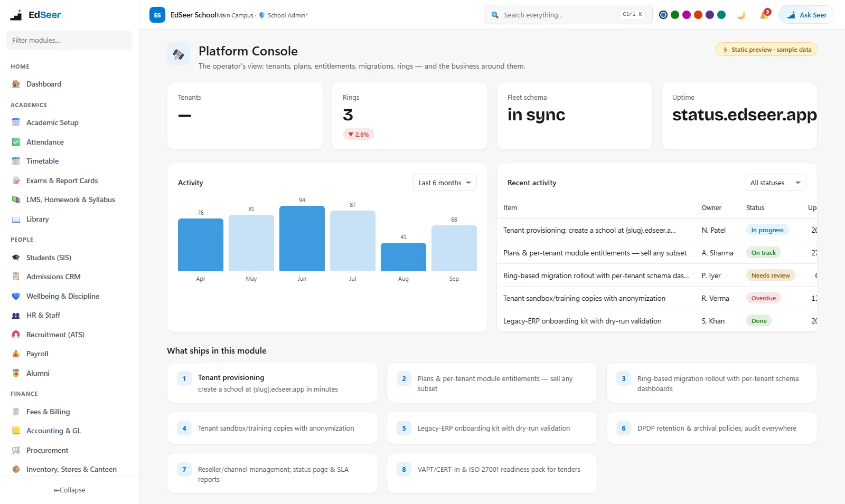Image resolution: width=845 pixels, height=504 pixels.
Task: Open the School Admin role switcher
Action: pyautogui.click(x=284, y=15)
